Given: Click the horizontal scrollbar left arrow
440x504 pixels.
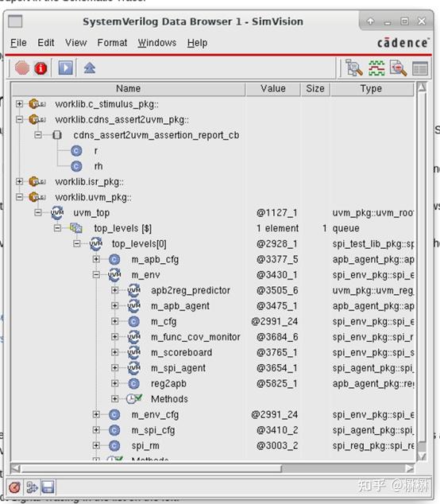Looking at the screenshot, I should [16, 469].
